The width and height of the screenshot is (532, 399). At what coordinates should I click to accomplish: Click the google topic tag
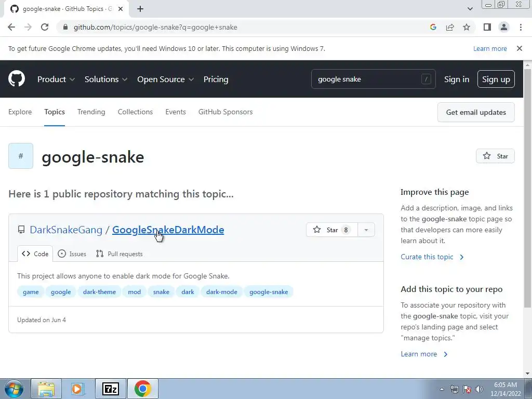pyautogui.click(x=61, y=292)
